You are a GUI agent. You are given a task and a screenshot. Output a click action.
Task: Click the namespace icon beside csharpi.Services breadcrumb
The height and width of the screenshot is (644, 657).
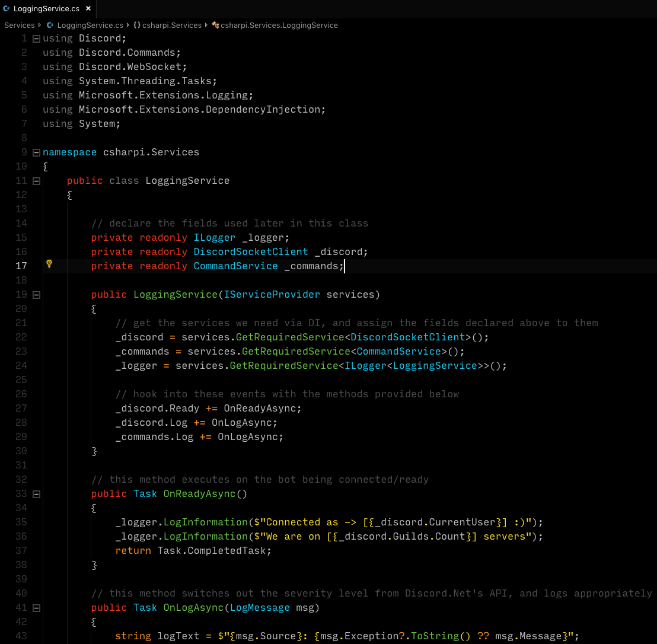pos(136,25)
